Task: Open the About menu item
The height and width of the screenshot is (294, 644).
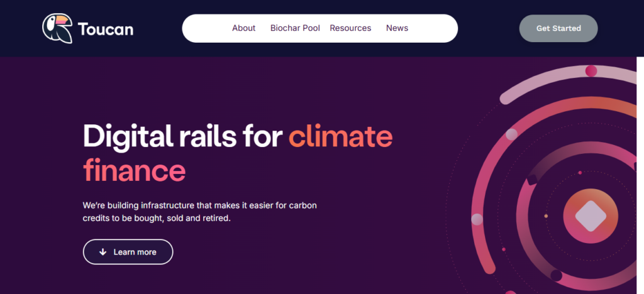Action: tap(243, 28)
